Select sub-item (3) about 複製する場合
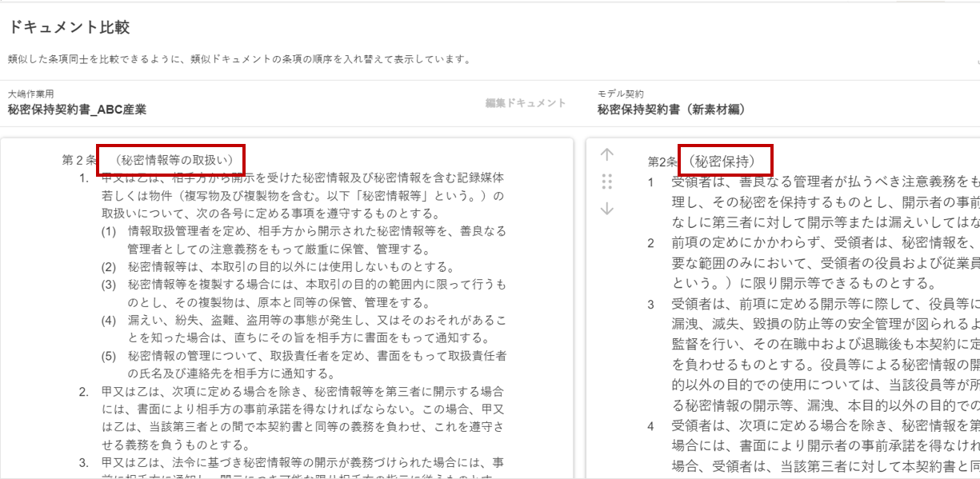This screenshot has width=980, height=479. tap(316, 293)
